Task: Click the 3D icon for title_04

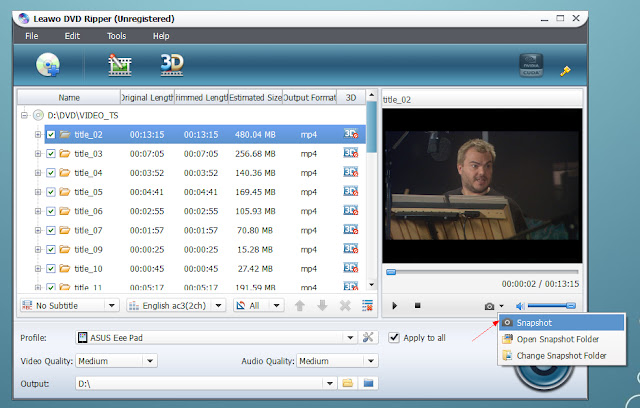Action: [x=351, y=172]
